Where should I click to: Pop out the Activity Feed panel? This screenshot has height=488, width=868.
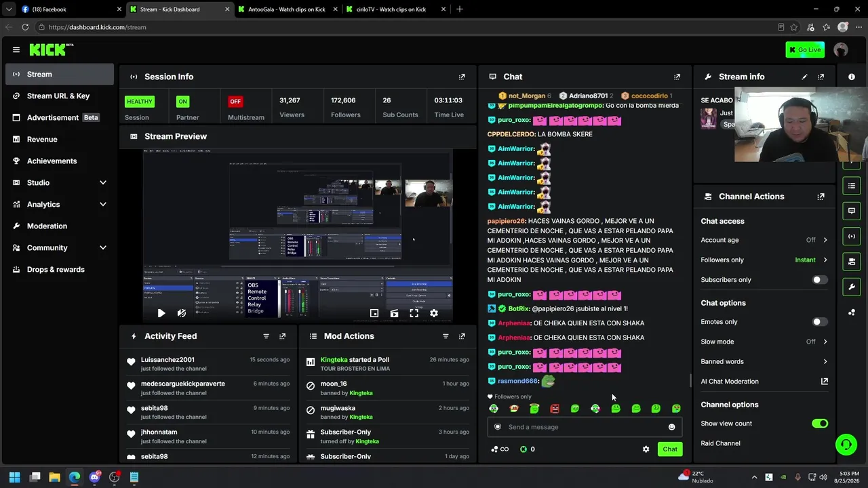point(283,336)
